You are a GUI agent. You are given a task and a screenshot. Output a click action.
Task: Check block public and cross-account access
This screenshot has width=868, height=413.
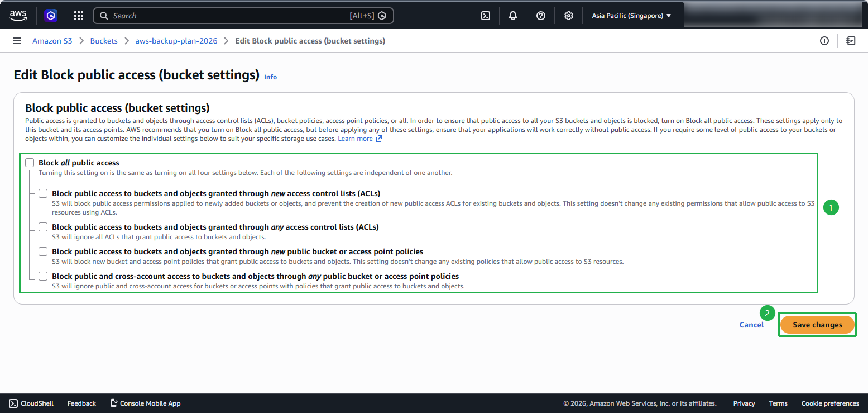click(43, 276)
